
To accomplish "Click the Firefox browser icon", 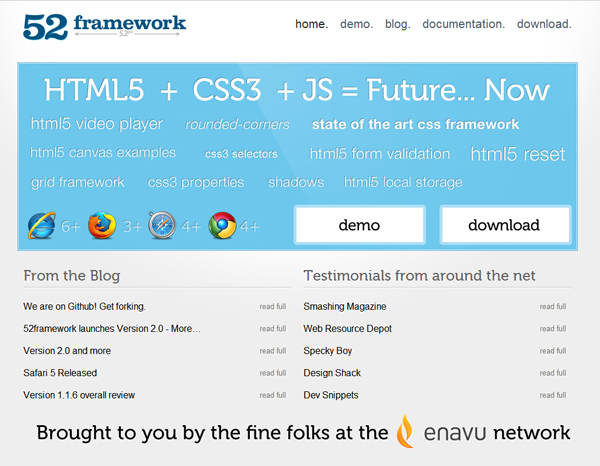I will click(x=102, y=226).
